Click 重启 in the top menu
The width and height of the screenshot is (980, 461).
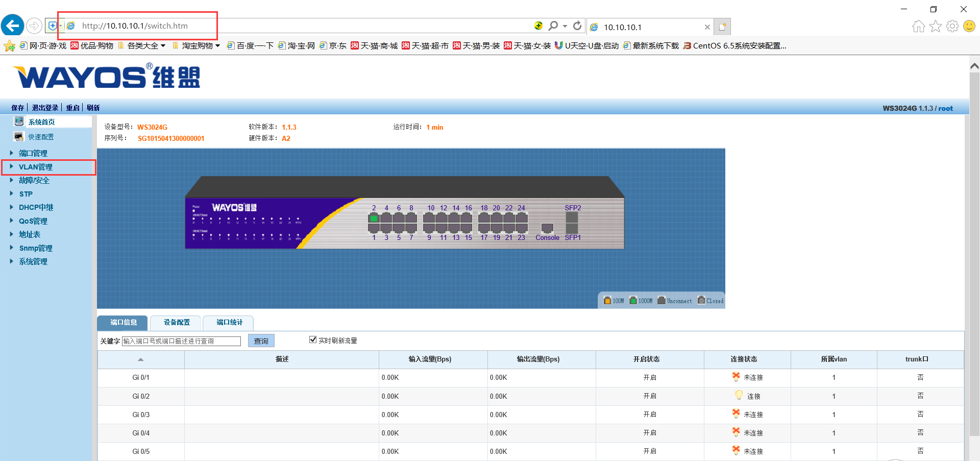(x=72, y=108)
